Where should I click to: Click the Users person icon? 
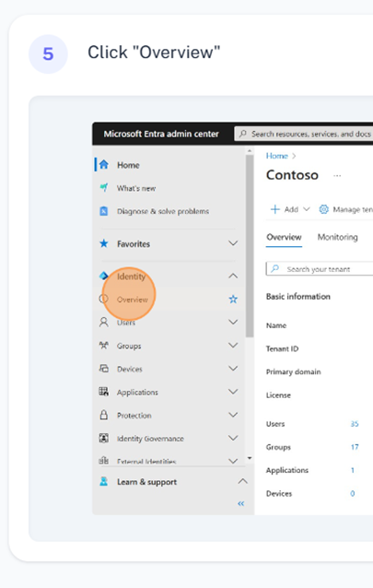104,323
